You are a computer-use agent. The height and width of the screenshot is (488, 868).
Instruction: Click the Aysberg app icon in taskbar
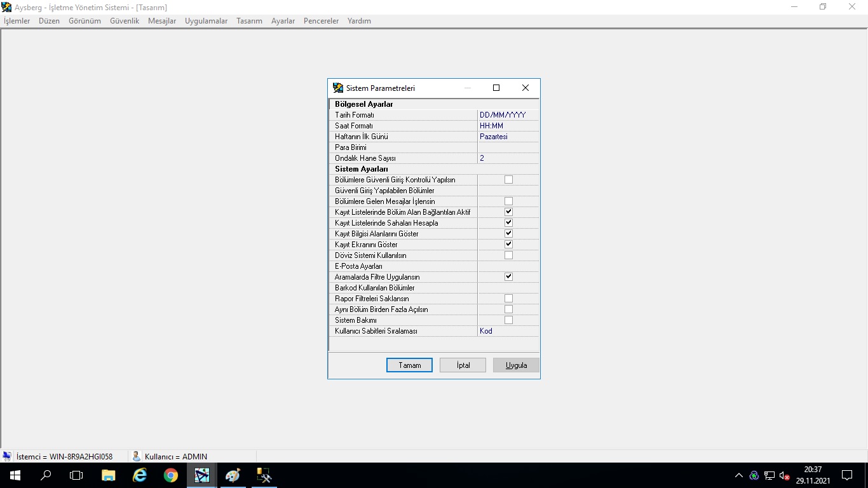pyautogui.click(x=201, y=475)
